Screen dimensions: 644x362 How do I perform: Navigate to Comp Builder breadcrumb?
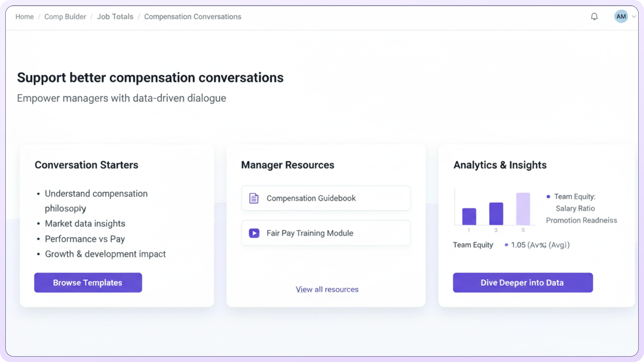[x=65, y=17]
